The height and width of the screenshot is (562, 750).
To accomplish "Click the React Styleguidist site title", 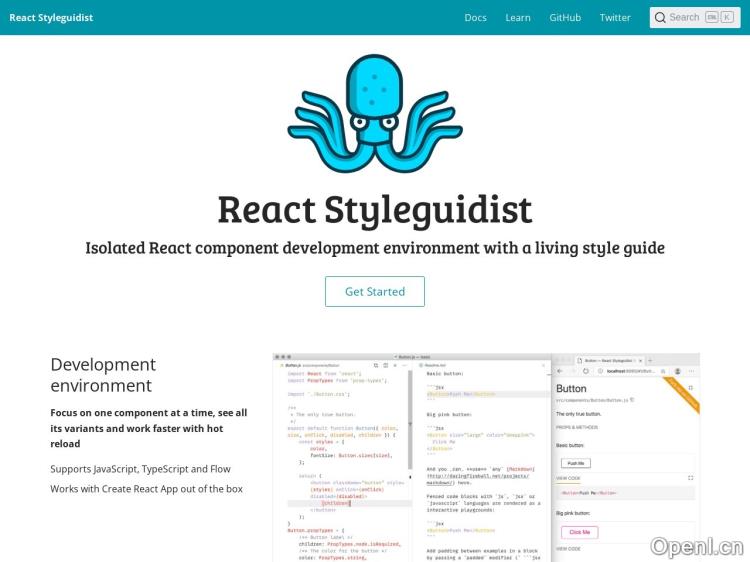I will pos(51,18).
